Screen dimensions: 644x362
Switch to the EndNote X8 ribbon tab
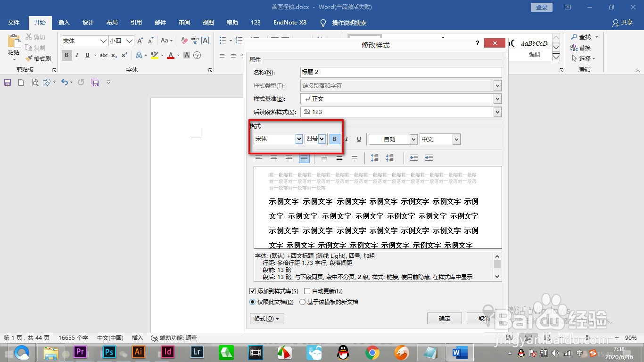(x=289, y=22)
